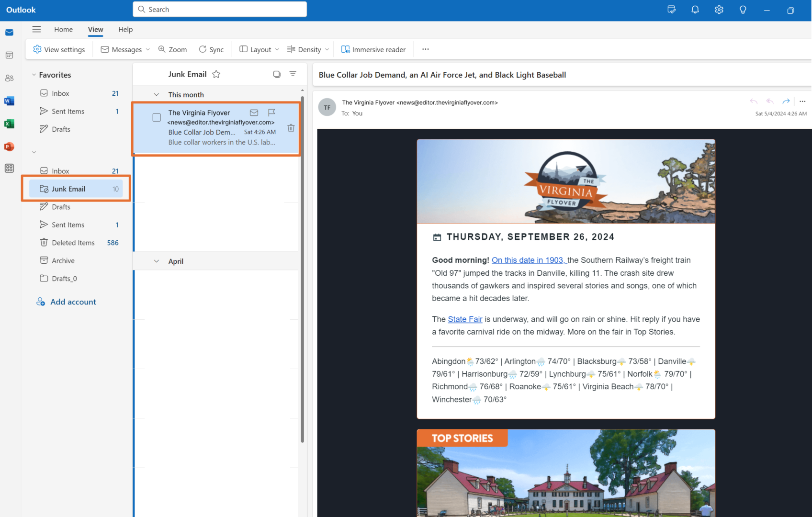Select the Junk Email folder
The image size is (812, 517).
pyautogui.click(x=76, y=189)
